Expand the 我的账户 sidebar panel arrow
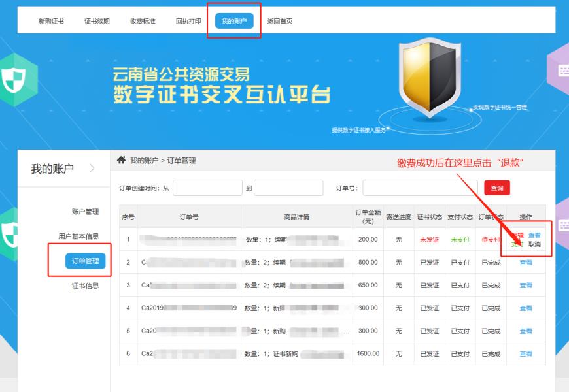The width and height of the screenshot is (569, 392). [x=92, y=167]
